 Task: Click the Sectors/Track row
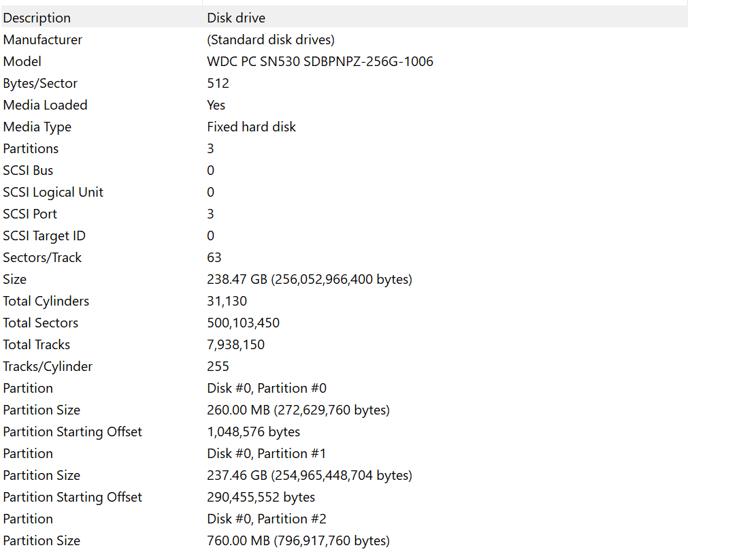(x=42, y=257)
